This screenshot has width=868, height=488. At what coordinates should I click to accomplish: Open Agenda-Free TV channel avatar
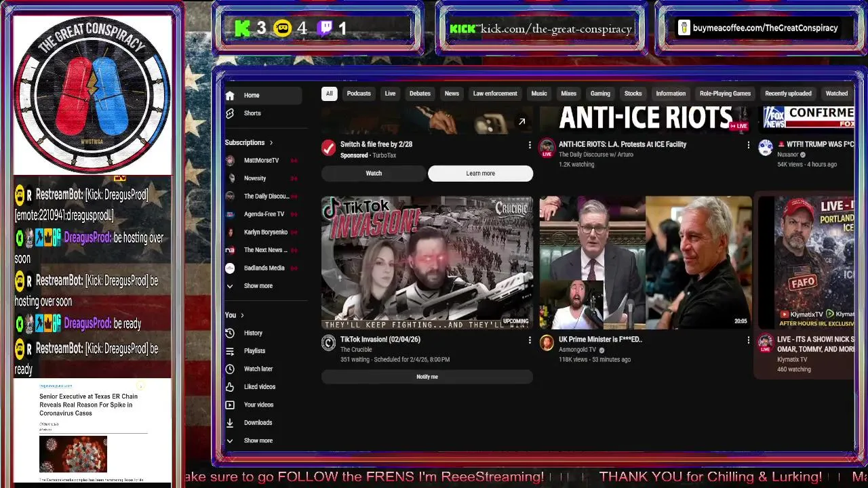(230, 214)
